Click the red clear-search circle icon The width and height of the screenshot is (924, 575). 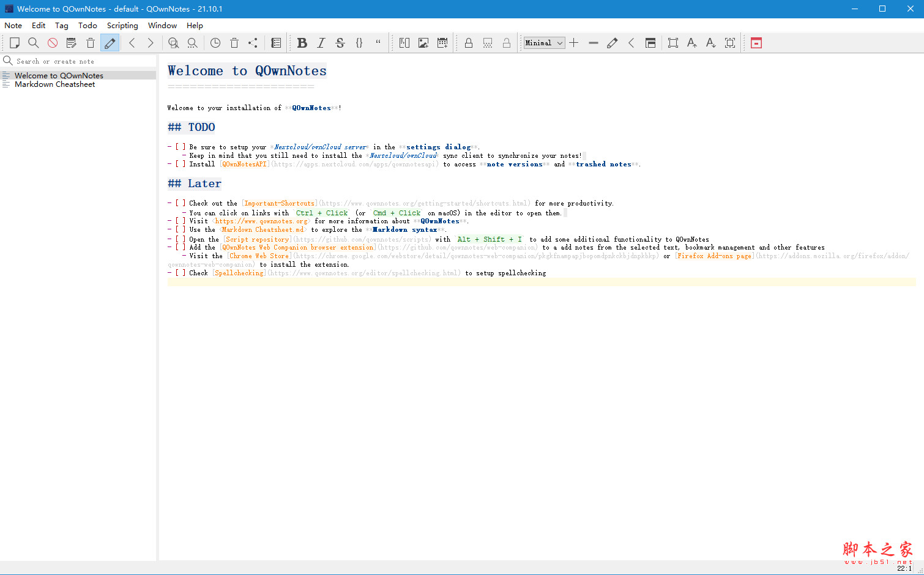[53, 43]
